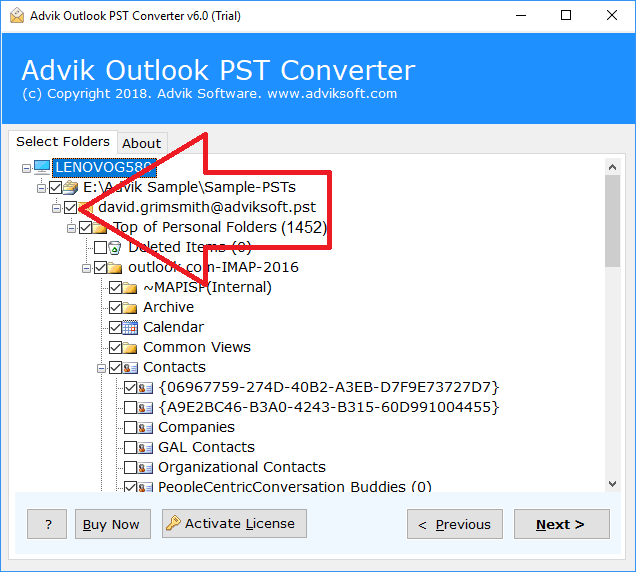The height and width of the screenshot is (572, 636).
Task: Select the Contacts folder label
Action: [174, 367]
